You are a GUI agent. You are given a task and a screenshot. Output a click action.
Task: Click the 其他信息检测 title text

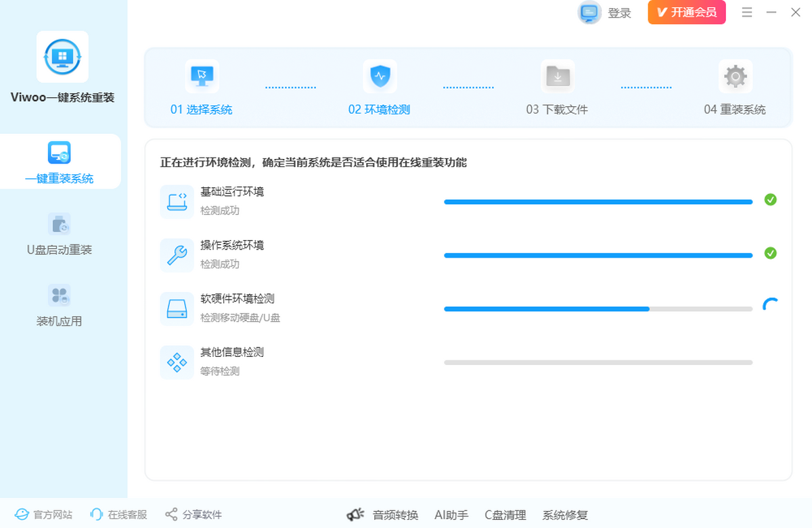click(232, 352)
